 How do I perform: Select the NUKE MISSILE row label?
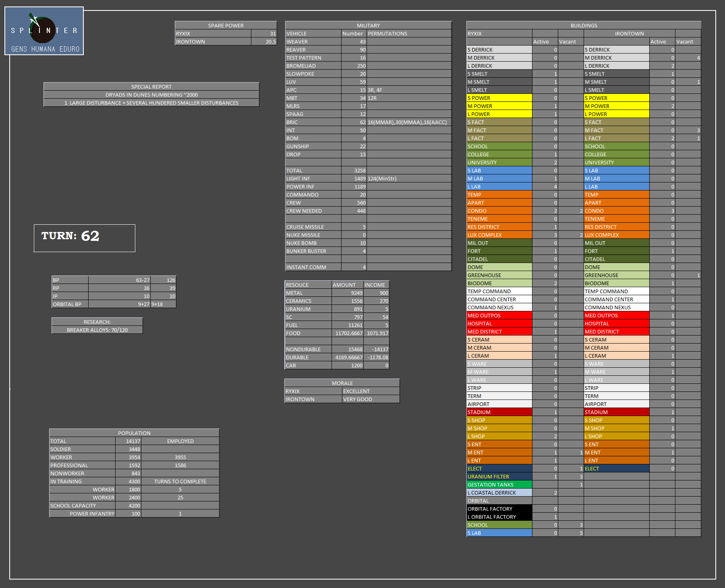pos(313,235)
